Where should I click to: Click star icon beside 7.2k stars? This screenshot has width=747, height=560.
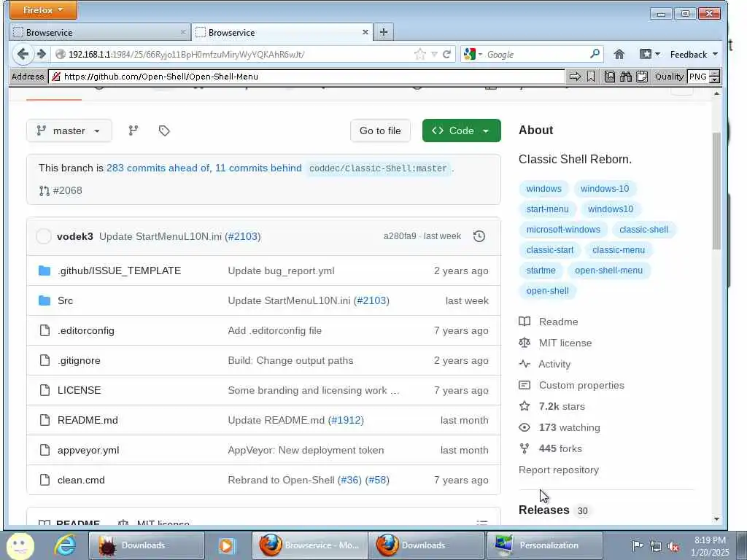pyautogui.click(x=525, y=406)
